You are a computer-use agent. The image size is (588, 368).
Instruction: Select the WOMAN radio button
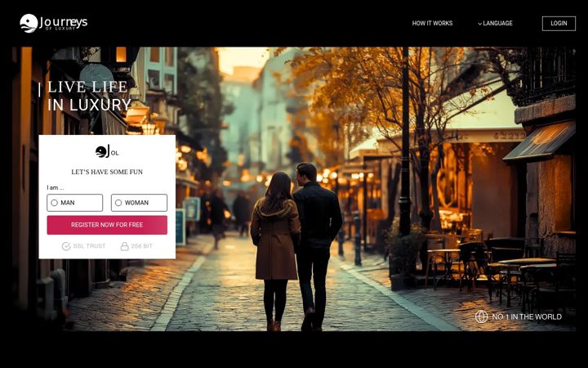pos(118,203)
